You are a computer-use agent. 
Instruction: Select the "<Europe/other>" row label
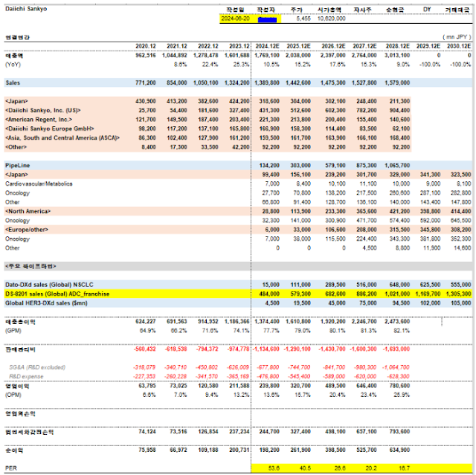point(27,230)
